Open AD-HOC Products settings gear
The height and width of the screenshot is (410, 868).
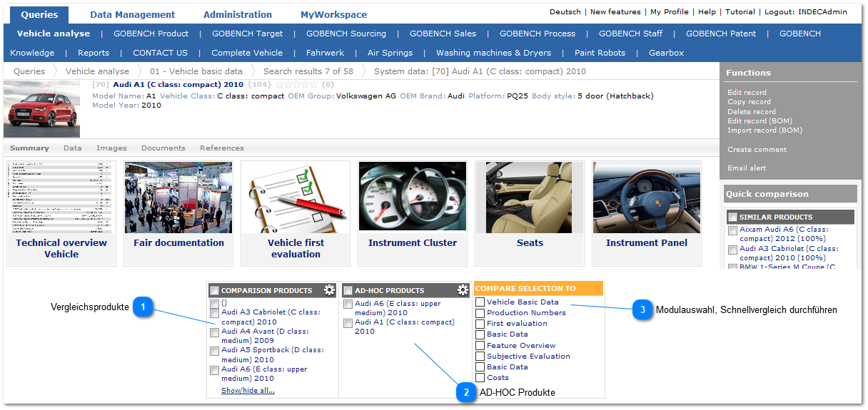463,290
